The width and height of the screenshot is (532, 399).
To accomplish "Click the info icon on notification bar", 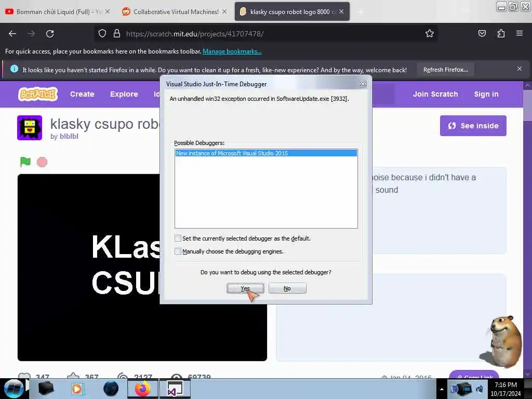I will [14, 69].
